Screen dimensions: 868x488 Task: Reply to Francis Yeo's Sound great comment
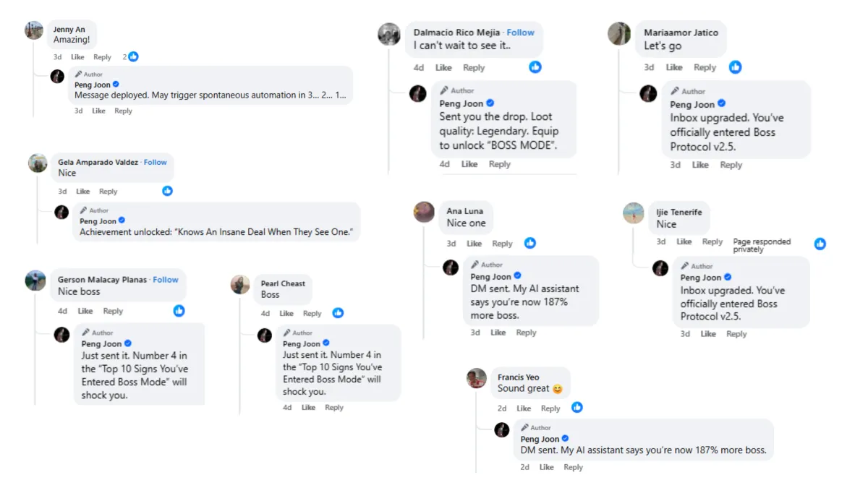550,408
